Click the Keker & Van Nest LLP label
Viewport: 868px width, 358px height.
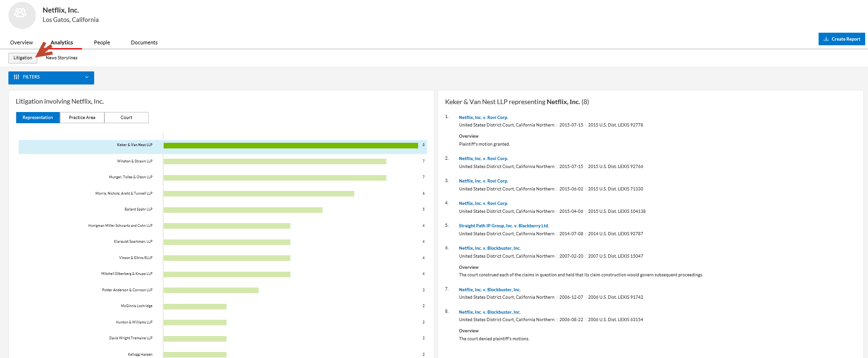click(135, 145)
